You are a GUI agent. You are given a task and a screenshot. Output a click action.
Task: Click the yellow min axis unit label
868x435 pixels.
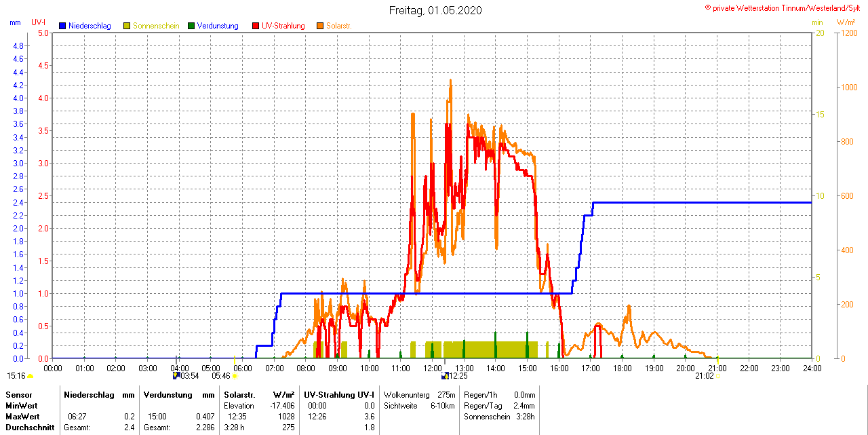[x=818, y=22]
